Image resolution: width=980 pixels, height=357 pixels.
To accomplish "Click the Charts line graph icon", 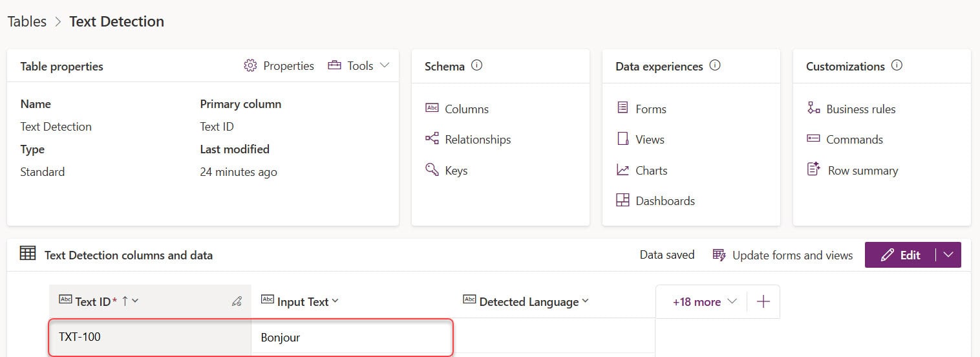I will [x=623, y=169].
